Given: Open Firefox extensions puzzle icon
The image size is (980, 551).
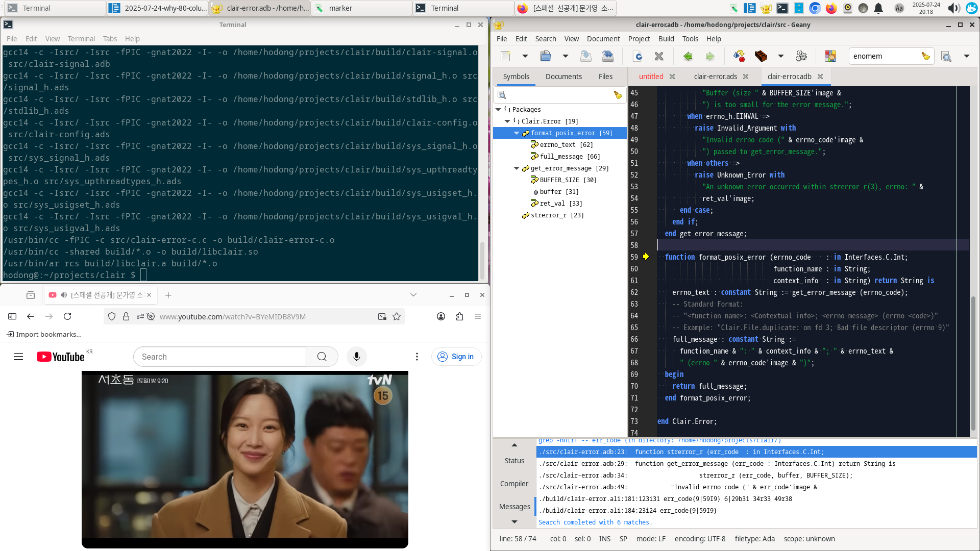Looking at the screenshot, I should [x=459, y=316].
